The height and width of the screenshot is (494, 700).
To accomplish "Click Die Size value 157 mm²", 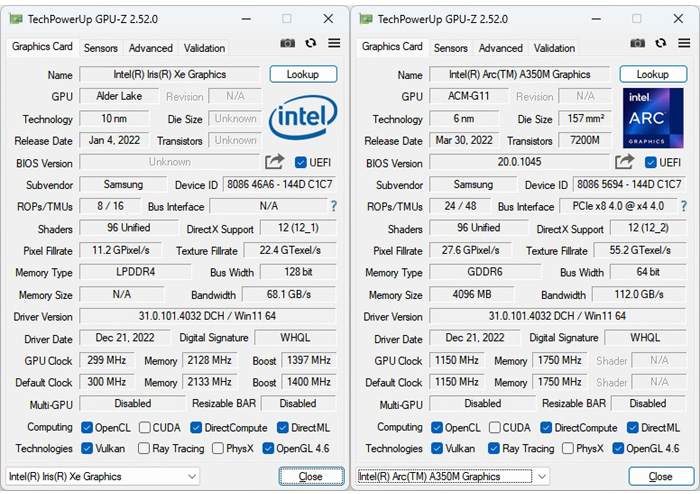I will [x=586, y=119].
